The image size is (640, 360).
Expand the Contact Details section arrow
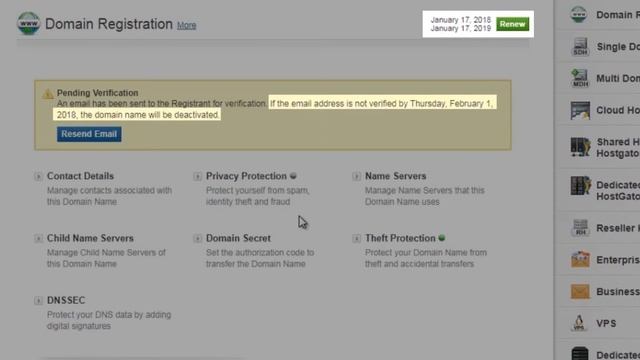coord(38,177)
